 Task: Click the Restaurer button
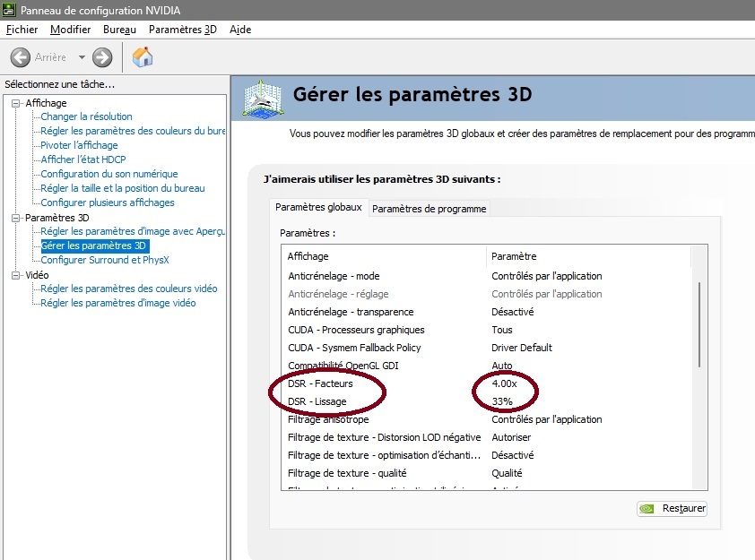[x=672, y=509]
